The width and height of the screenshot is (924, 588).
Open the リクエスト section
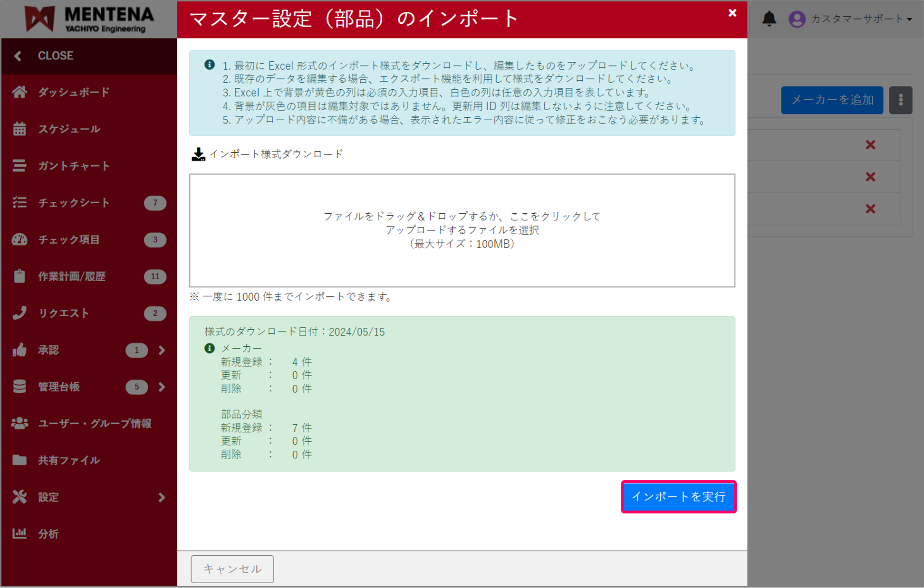click(x=63, y=313)
